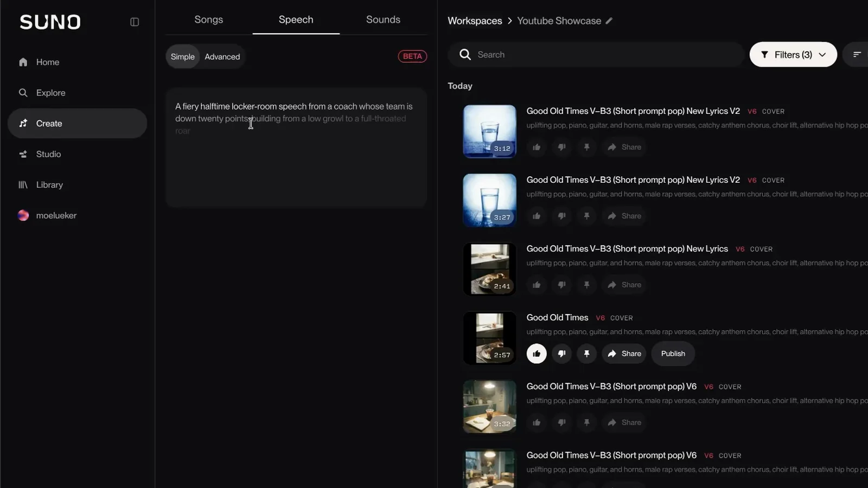Image resolution: width=868 pixels, height=488 pixels.
Task: Select the Speech tab
Action: 296,20
